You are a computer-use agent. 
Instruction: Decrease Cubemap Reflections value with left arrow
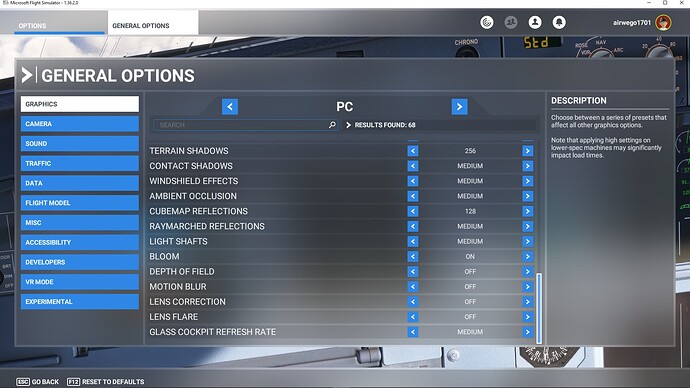[x=413, y=211]
